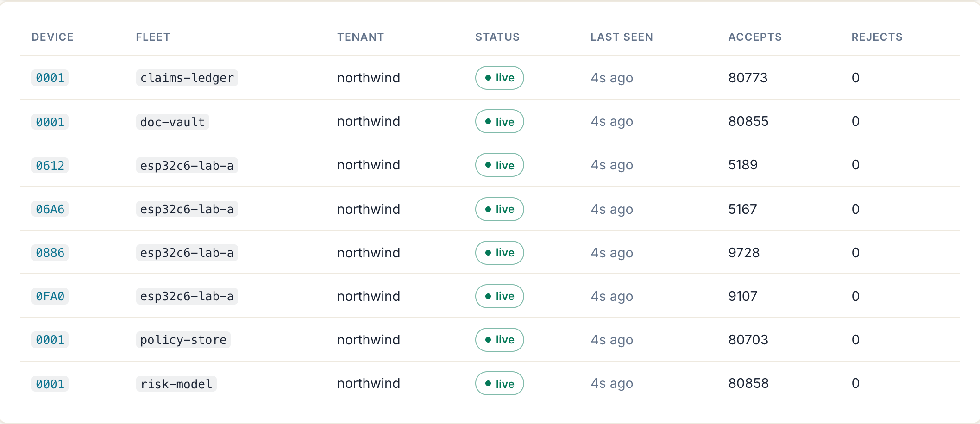Select the claims-ledger fleet tag
980x424 pixels.
(x=187, y=78)
